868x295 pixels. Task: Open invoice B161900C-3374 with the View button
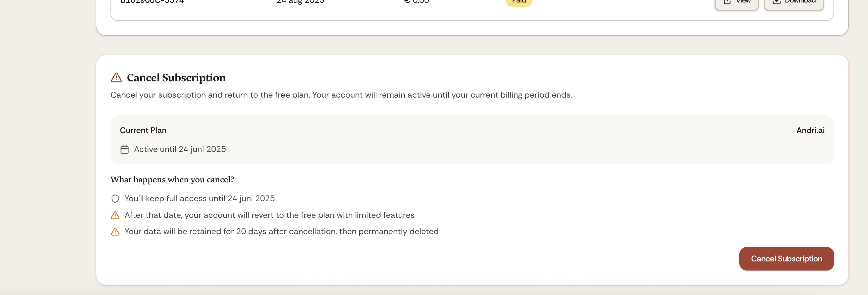point(737,2)
